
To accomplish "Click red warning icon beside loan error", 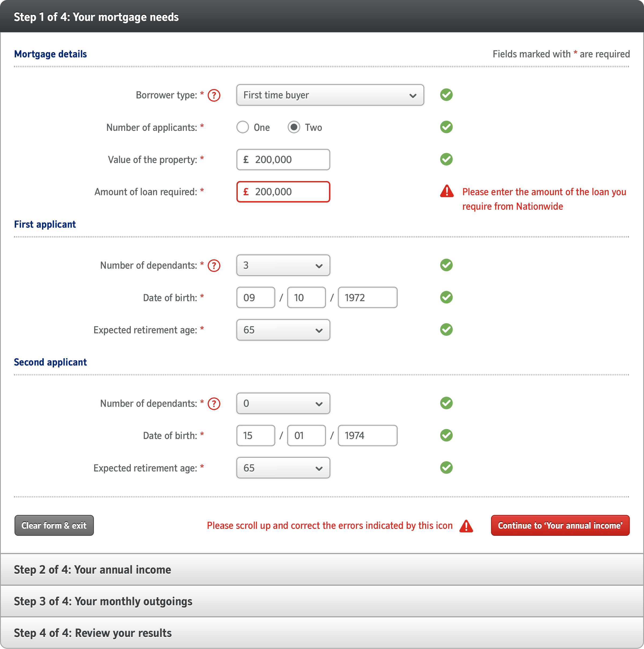I will (447, 191).
